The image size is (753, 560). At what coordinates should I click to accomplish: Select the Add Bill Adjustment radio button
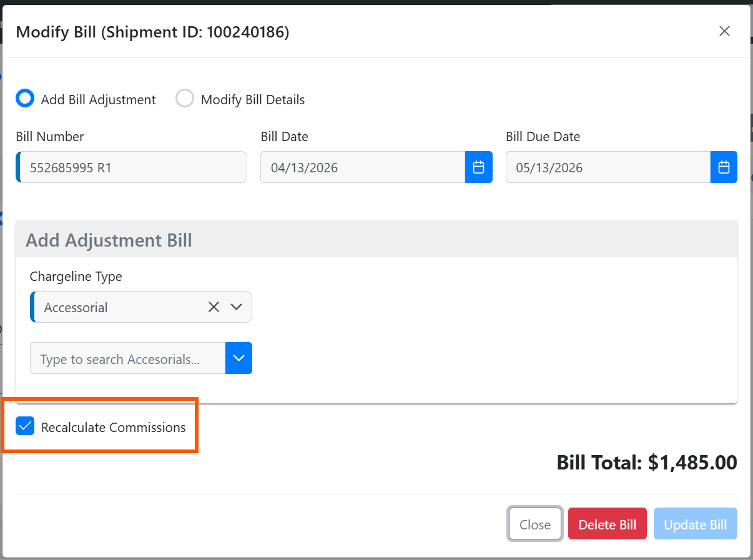click(24, 98)
